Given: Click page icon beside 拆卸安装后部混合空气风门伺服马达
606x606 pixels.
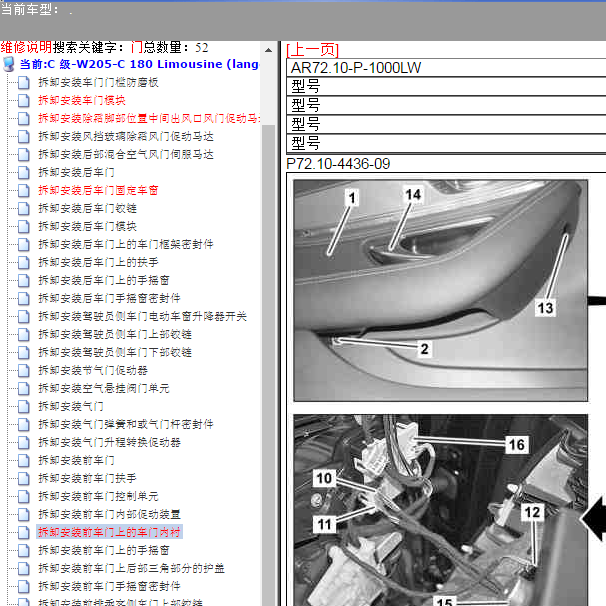Looking at the screenshot, I should click(24, 154).
